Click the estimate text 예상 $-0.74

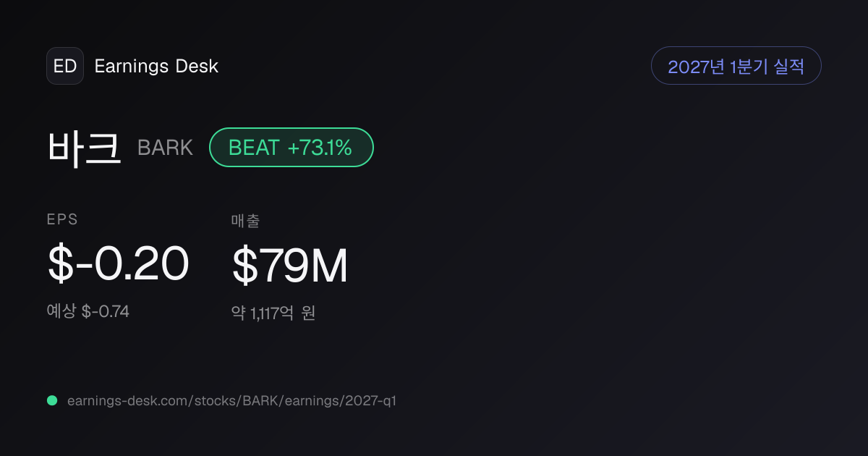pyautogui.click(x=88, y=312)
